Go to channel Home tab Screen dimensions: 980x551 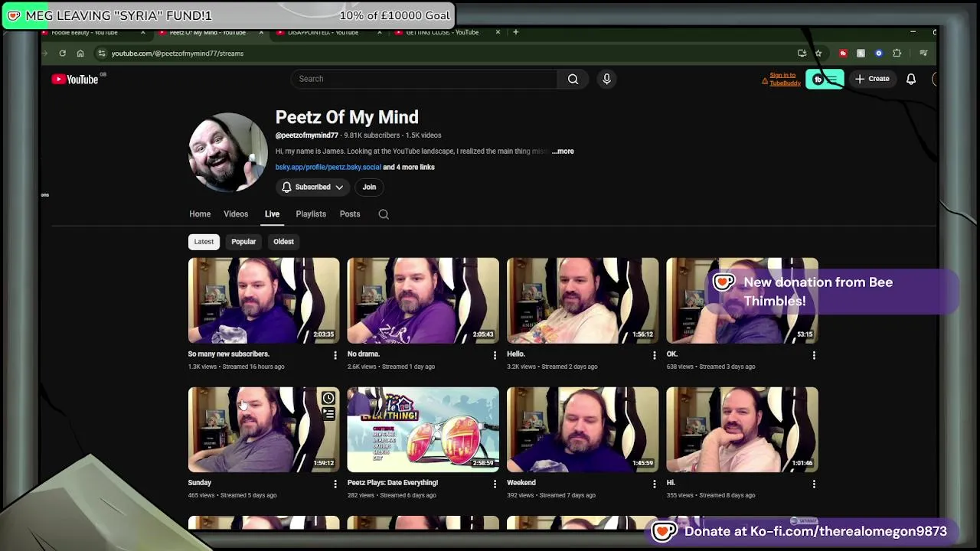coord(200,214)
